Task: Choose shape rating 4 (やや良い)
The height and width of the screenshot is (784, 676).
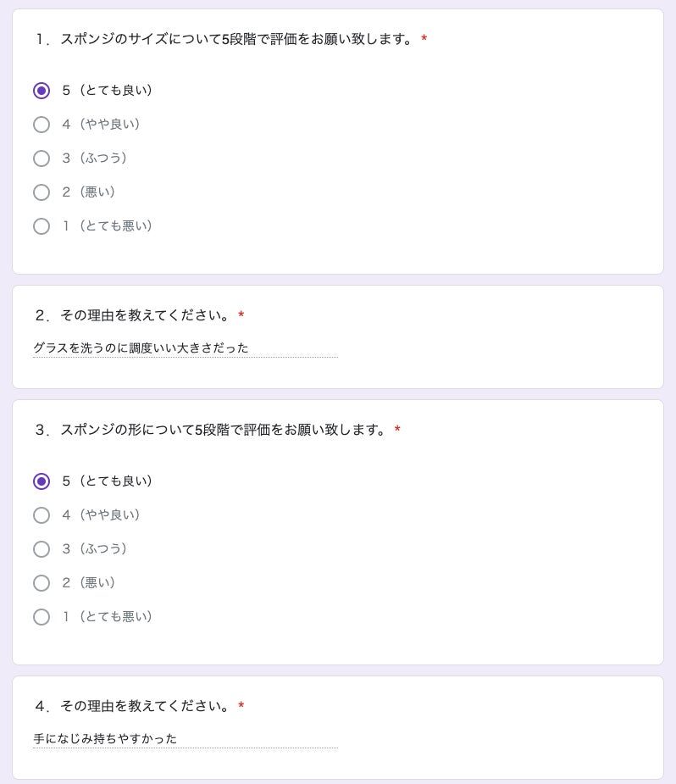Action: tap(42, 515)
